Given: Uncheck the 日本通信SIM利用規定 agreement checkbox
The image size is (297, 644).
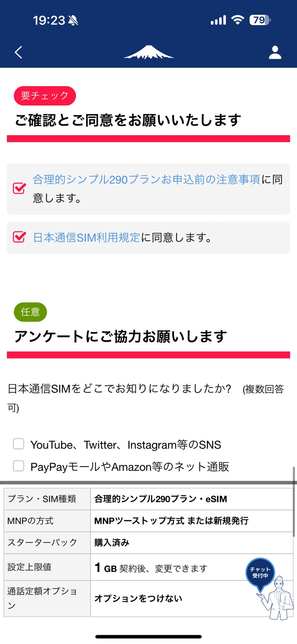Looking at the screenshot, I should pos(19,237).
